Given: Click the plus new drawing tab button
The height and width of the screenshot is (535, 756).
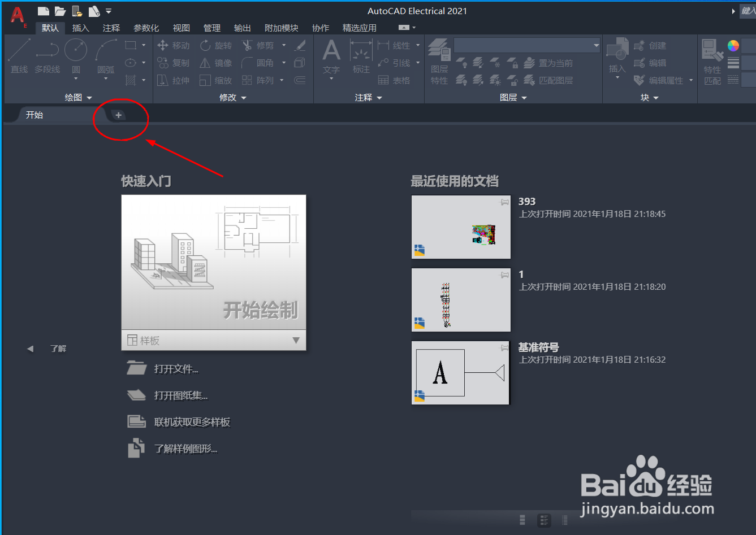Looking at the screenshot, I should (x=118, y=115).
